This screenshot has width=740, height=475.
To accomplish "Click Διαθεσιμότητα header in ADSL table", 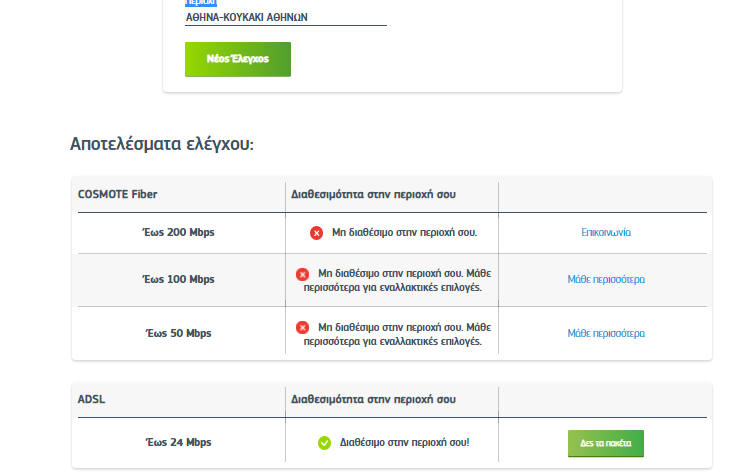I will pos(373,399).
